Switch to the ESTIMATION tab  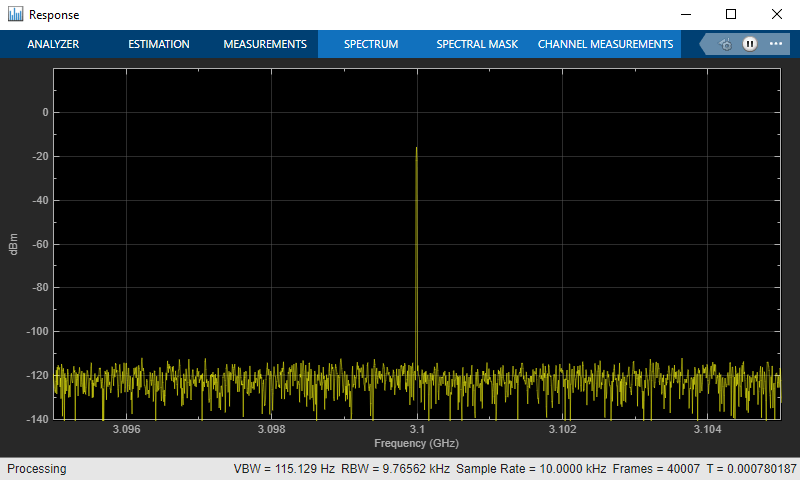pyautogui.click(x=159, y=44)
